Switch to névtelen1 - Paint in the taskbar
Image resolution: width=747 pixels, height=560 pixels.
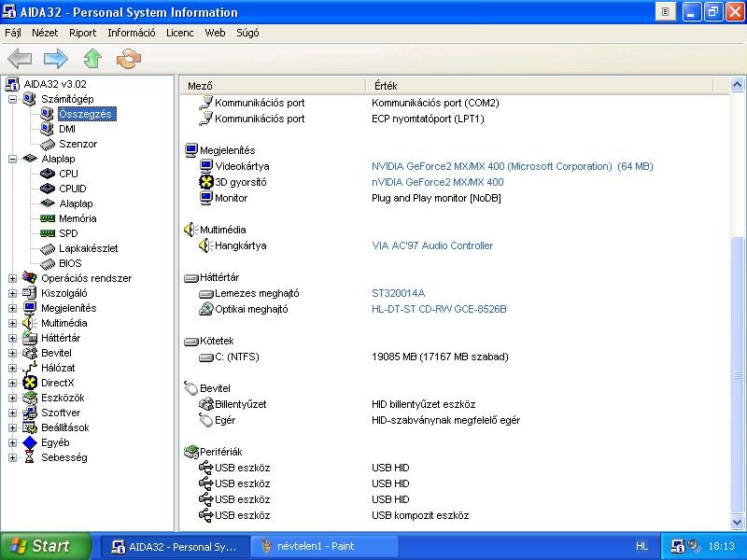pos(324,546)
